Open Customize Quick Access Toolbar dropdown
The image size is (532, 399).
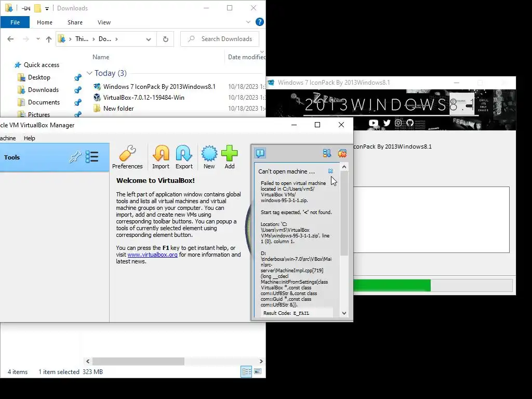47,8
